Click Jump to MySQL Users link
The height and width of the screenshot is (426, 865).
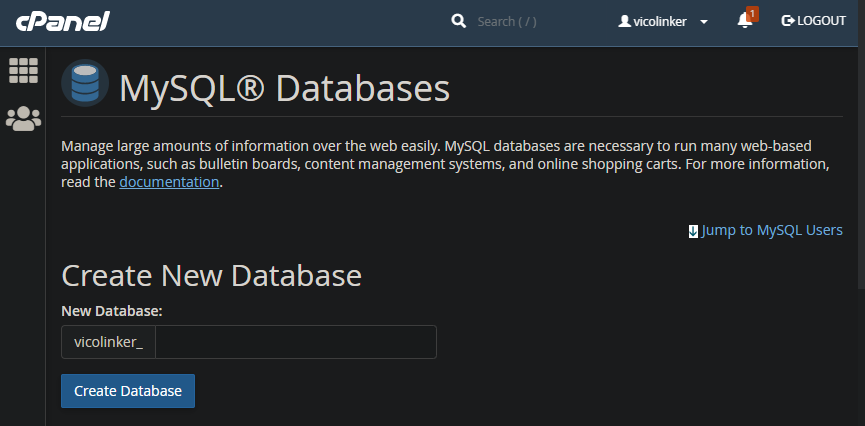point(772,230)
